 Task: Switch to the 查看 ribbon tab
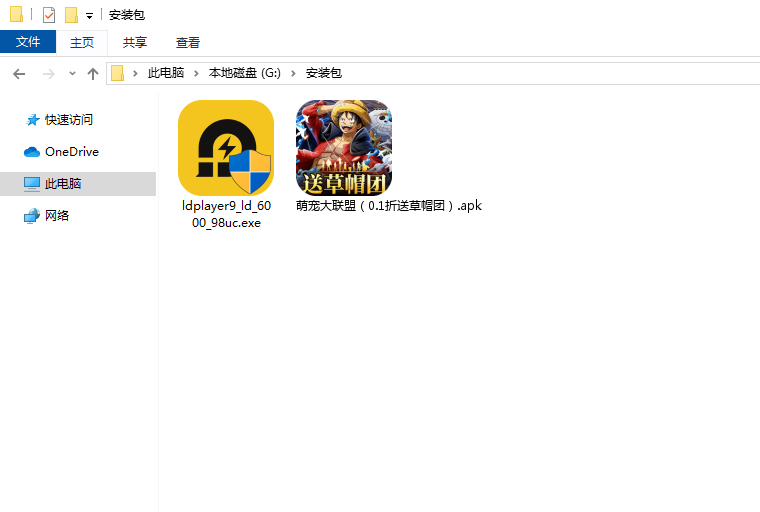pyautogui.click(x=188, y=42)
